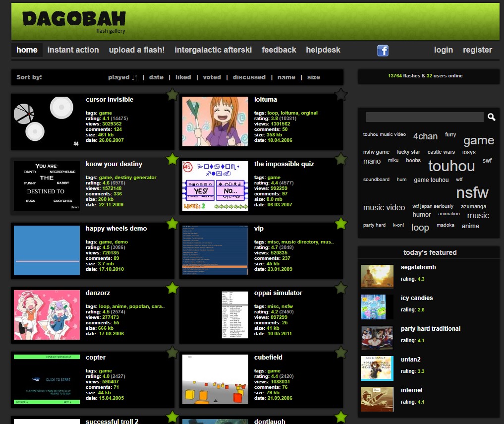Toggle favorite star on know your destiny

(x=172, y=159)
